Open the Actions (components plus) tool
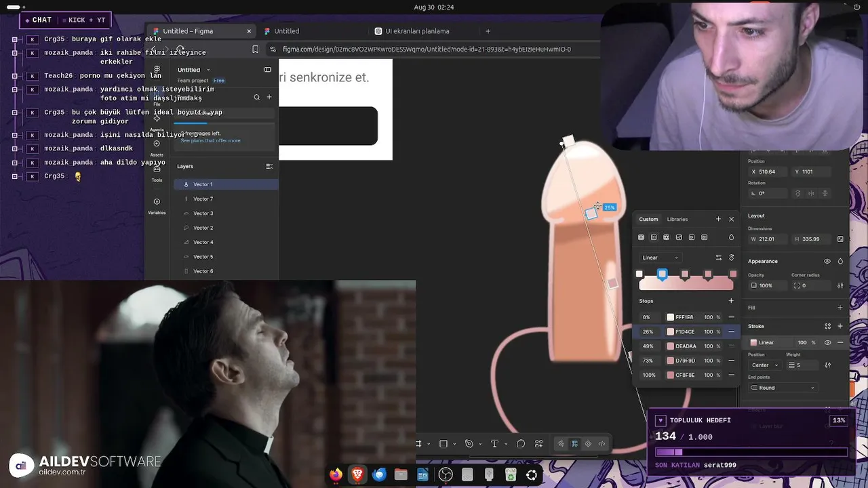868x488 pixels. 539,444
